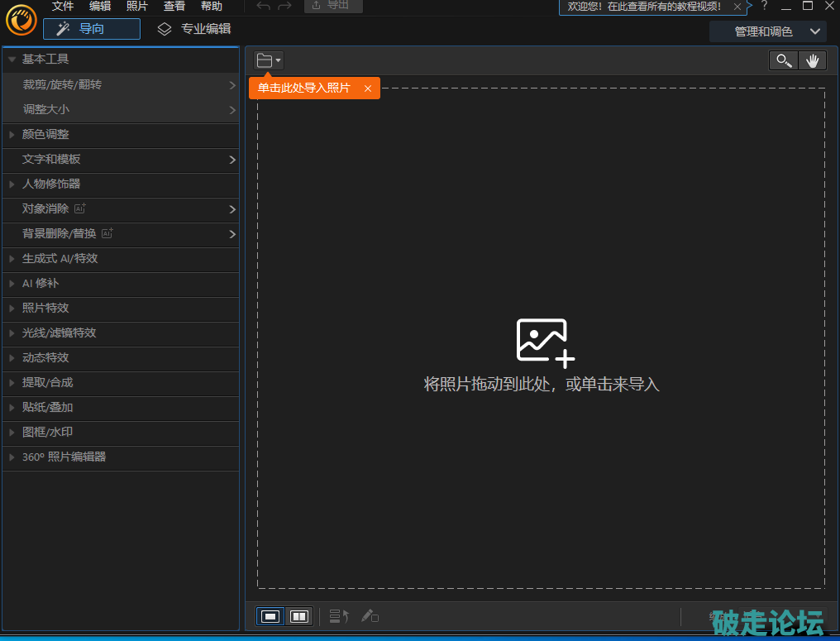The image size is (840, 641).
Task: Open the 照片 menu
Action: click(137, 6)
